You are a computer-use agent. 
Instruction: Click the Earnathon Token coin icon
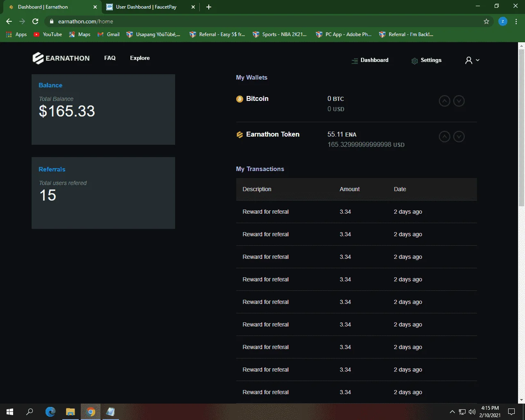[240, 135]
